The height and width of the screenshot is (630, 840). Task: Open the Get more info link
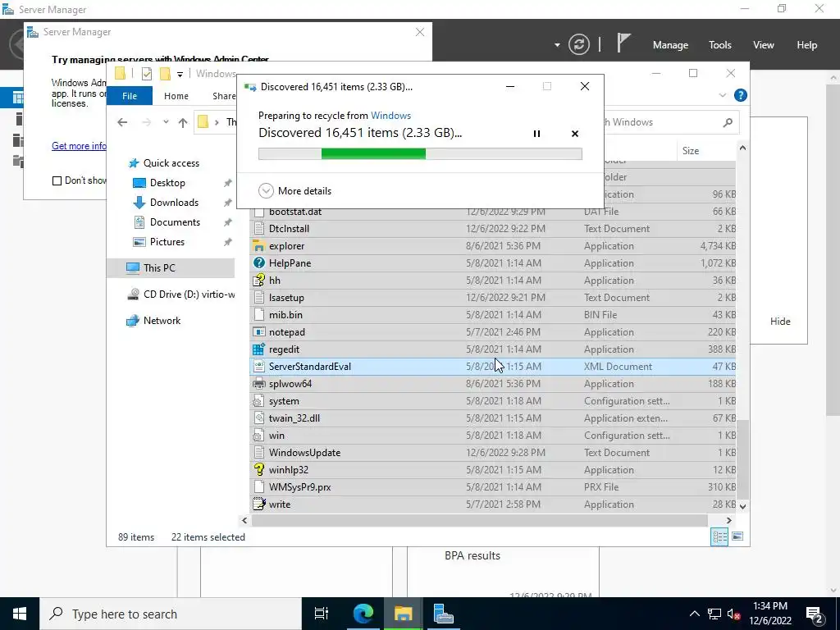click(79, 146)
